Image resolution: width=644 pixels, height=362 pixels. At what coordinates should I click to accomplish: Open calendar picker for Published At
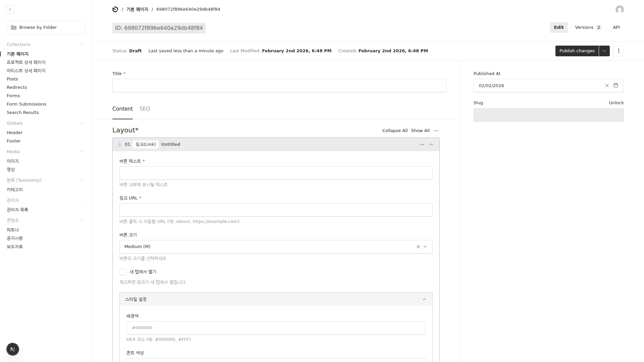616,85
